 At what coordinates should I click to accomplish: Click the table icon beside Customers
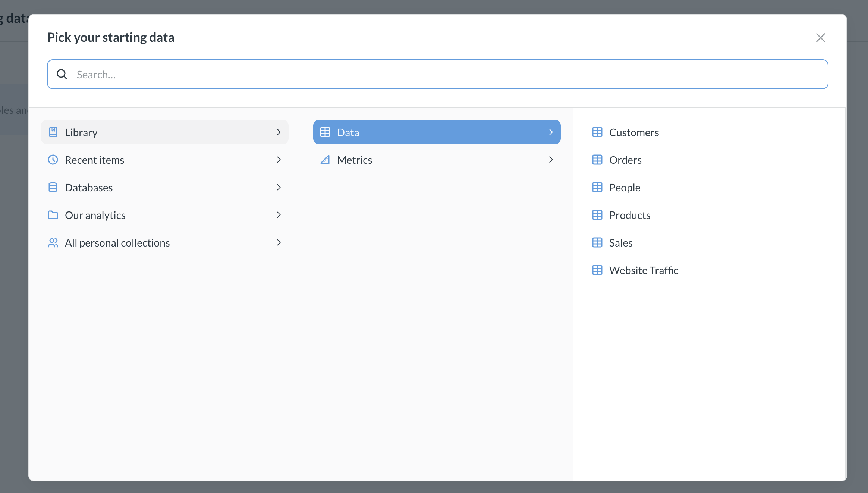coord(597,132)
